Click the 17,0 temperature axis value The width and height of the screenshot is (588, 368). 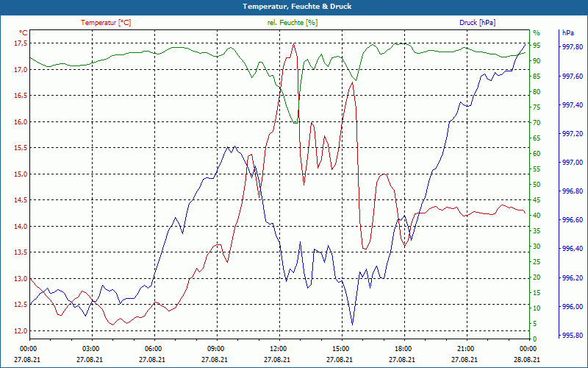21,69
